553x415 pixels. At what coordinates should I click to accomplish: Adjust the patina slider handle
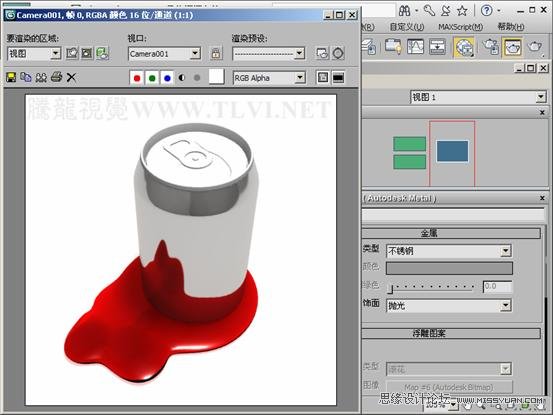point(390,289)
